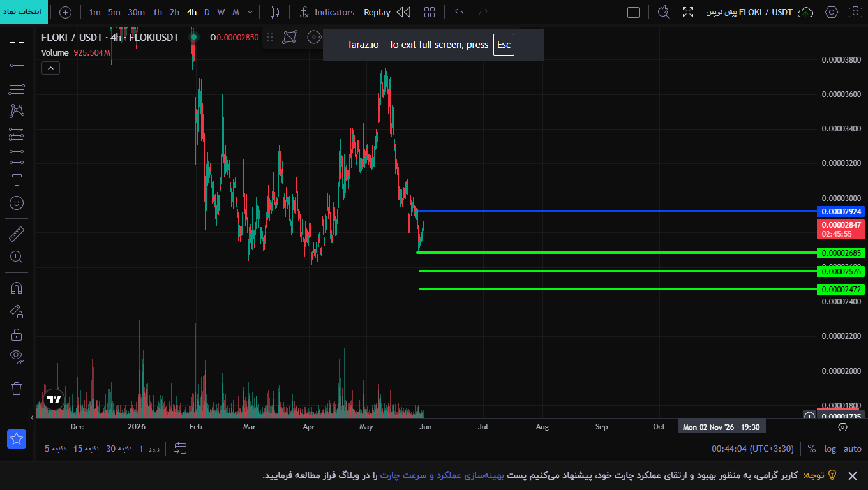868x490 pixels.
Task: Select the green 0.00002472 price label
Action: tap(841, 289)
